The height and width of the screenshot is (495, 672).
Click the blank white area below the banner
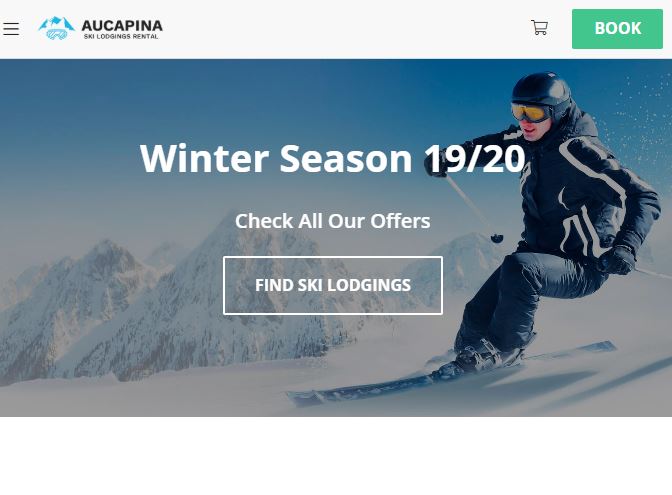click(x=336, y=456)
